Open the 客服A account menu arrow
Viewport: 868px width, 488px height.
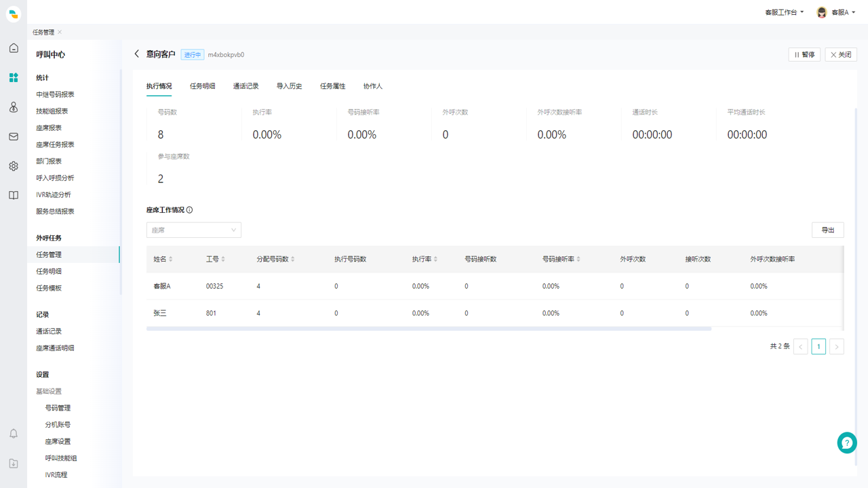point(853,12)
